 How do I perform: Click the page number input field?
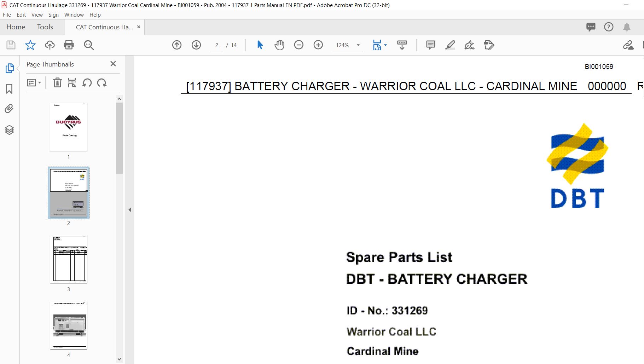click(x=217, y=45)
